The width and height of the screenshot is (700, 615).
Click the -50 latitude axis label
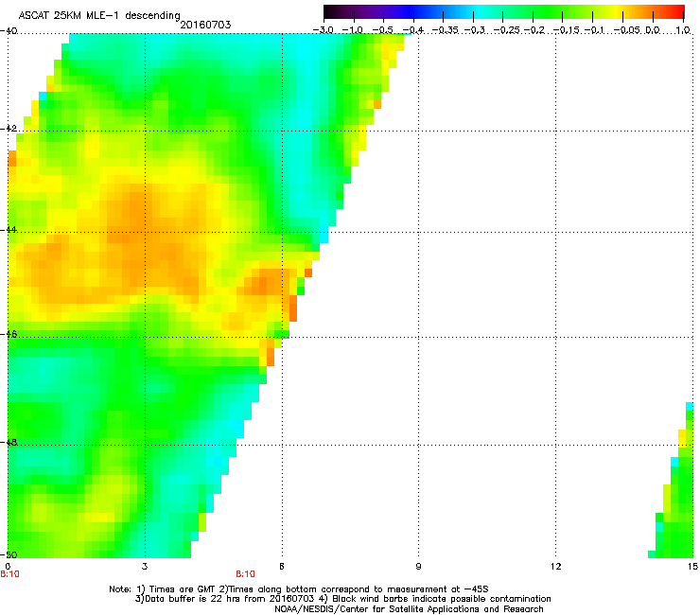pyautogui.click(x=9, y=554)
